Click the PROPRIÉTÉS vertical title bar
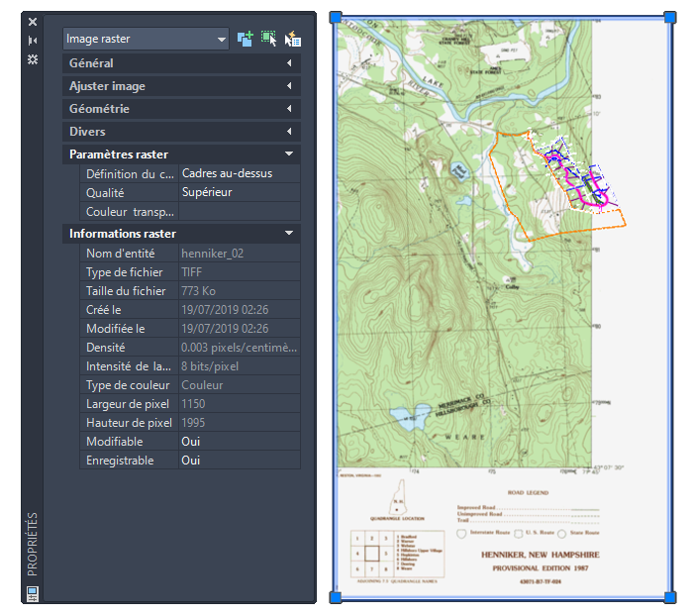The image size is (692, 616). click(33, 544)
